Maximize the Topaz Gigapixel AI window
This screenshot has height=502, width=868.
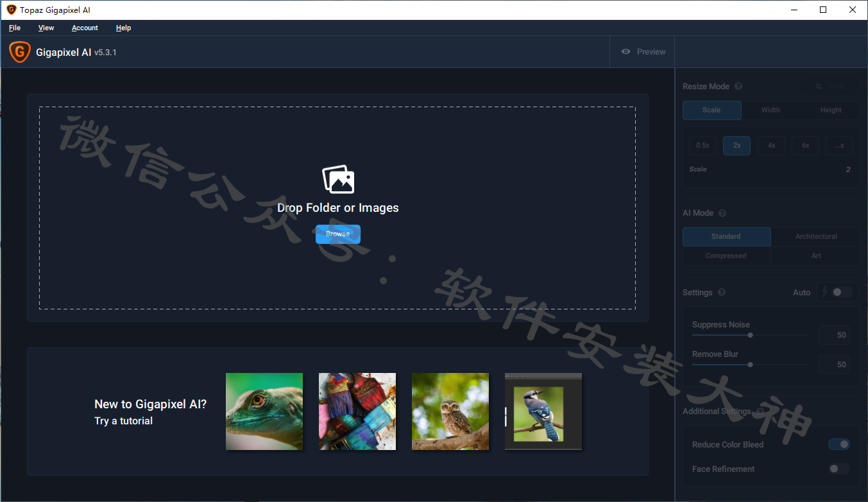823,10
